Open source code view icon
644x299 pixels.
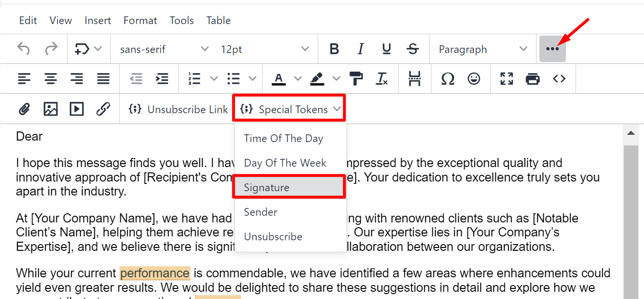click(559, 78)
